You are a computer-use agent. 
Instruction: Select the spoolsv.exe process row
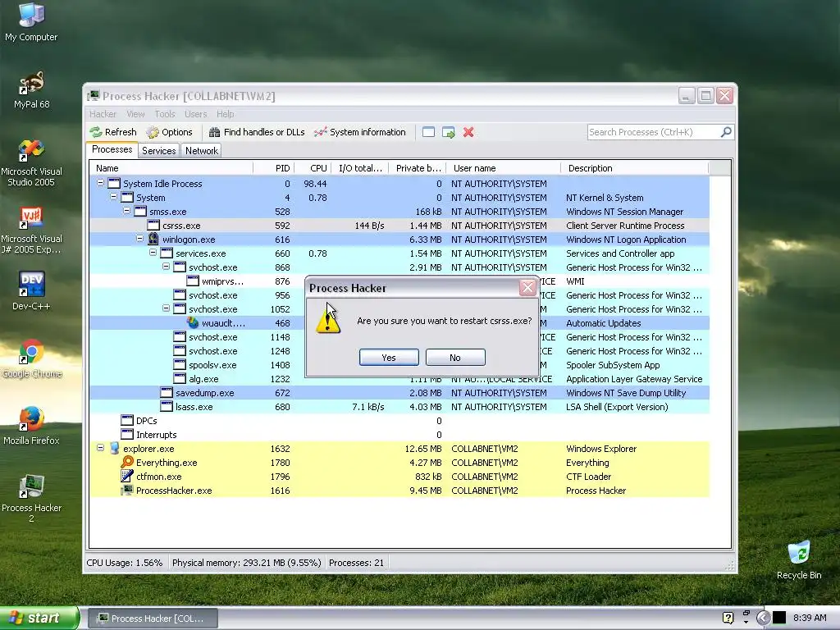pyautogui.click(x=399, y=365)
